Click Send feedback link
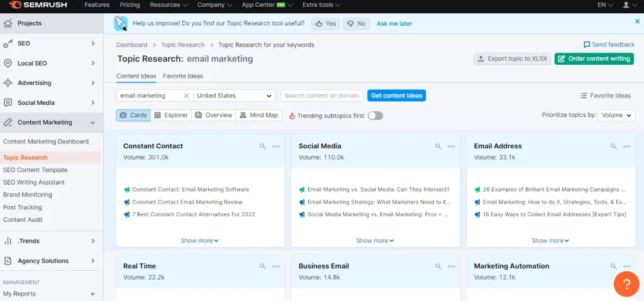 609,45
